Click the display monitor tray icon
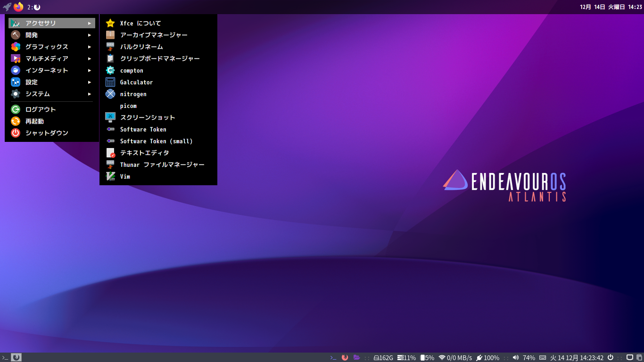 [629, 357]
